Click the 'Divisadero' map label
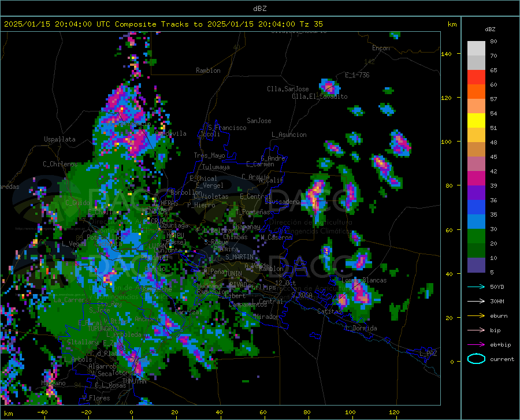 (x=282, y=202)
